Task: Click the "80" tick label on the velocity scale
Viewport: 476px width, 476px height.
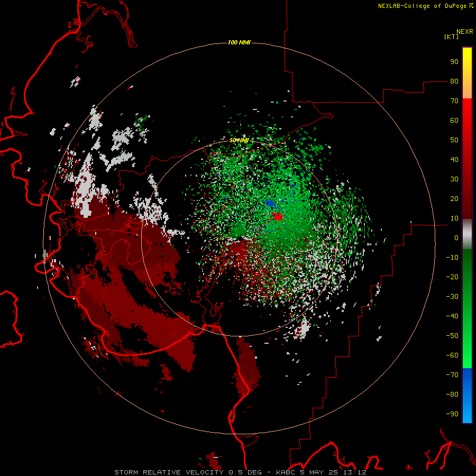Action: [x=454, y=81]
